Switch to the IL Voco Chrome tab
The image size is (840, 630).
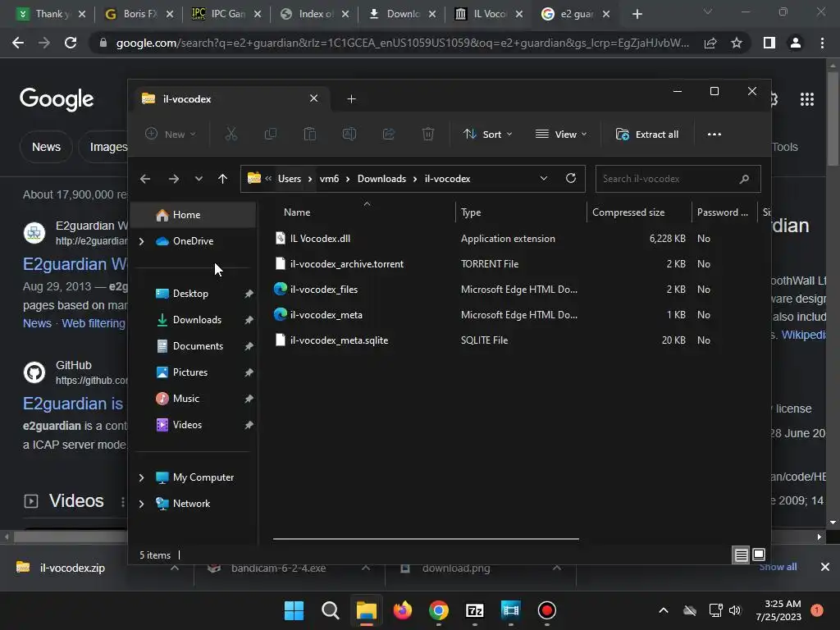click(x=489, y=14)
